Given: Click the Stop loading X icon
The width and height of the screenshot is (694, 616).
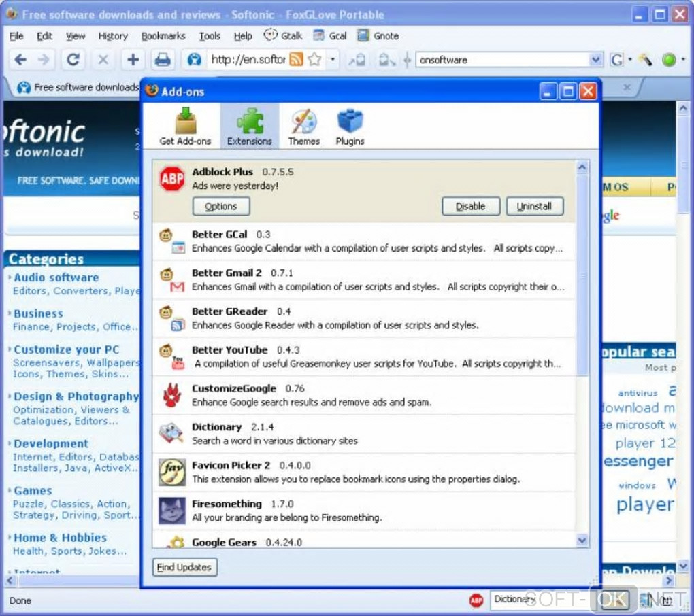Looking at the screenshot, I should tap(103, 59).
